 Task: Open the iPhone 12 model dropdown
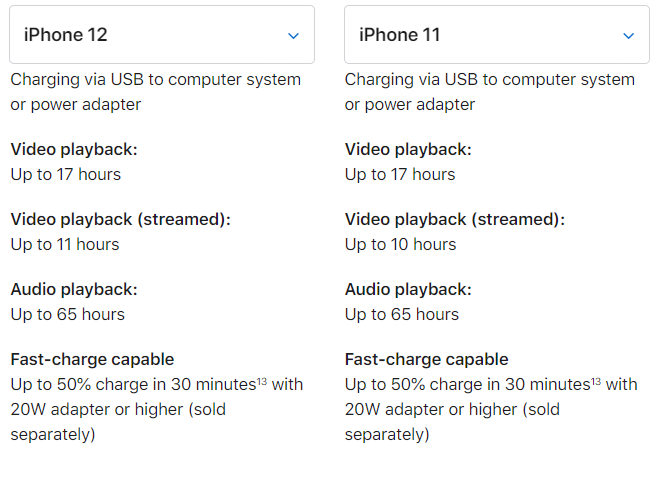[161, 35]
